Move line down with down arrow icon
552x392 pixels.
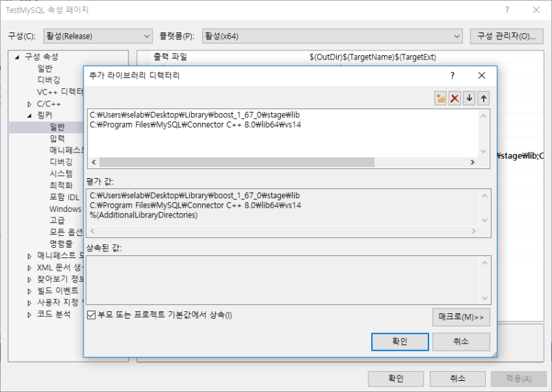click(x=469, y=98)
